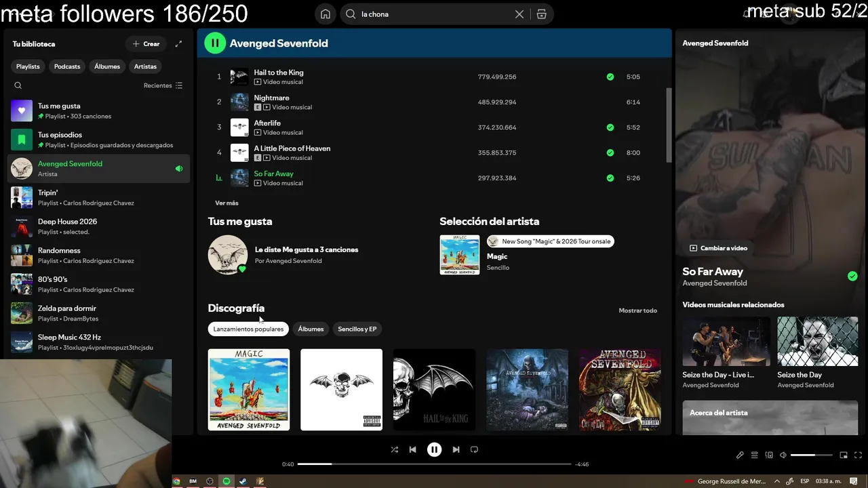Click video musical icon under Afterlife
The image size is (868, 488).
pos(258,133)
